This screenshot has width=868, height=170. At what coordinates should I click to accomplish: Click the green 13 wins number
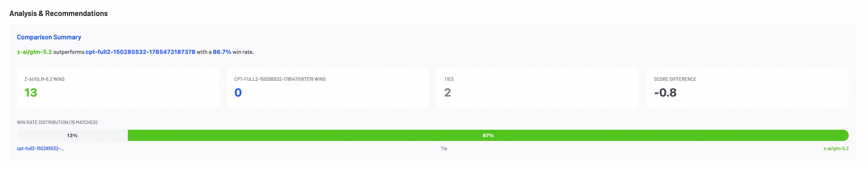pos(31,93)
